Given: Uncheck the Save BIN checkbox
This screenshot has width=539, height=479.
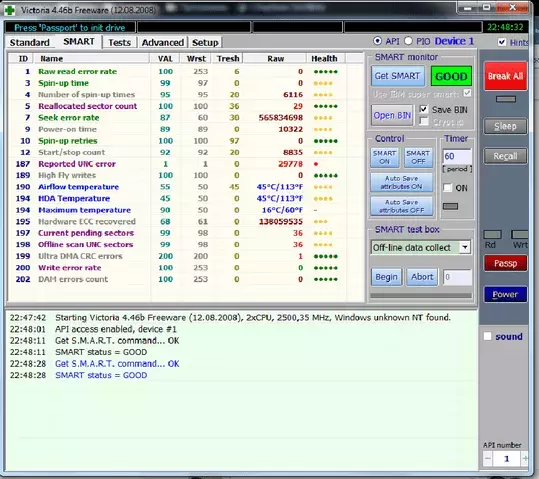Looking at the screenshot, I should [x=424, y=109].
